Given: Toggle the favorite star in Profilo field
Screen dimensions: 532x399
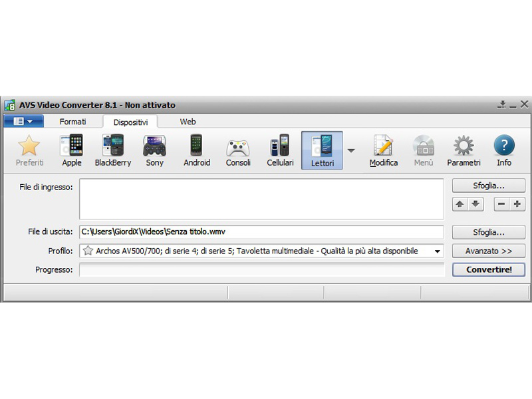Looking at the screenshot, I should pos(87,251).
